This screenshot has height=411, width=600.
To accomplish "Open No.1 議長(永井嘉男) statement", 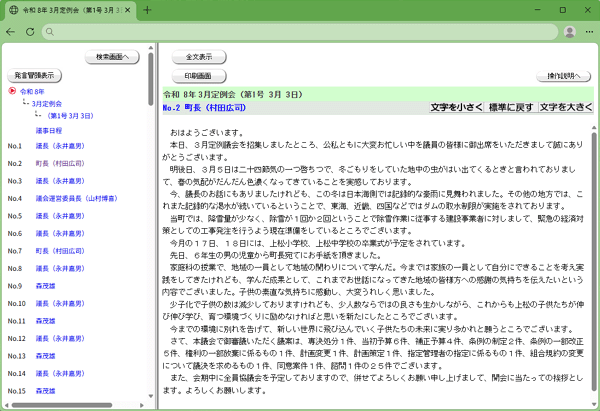I will click(x=60, y=146).
